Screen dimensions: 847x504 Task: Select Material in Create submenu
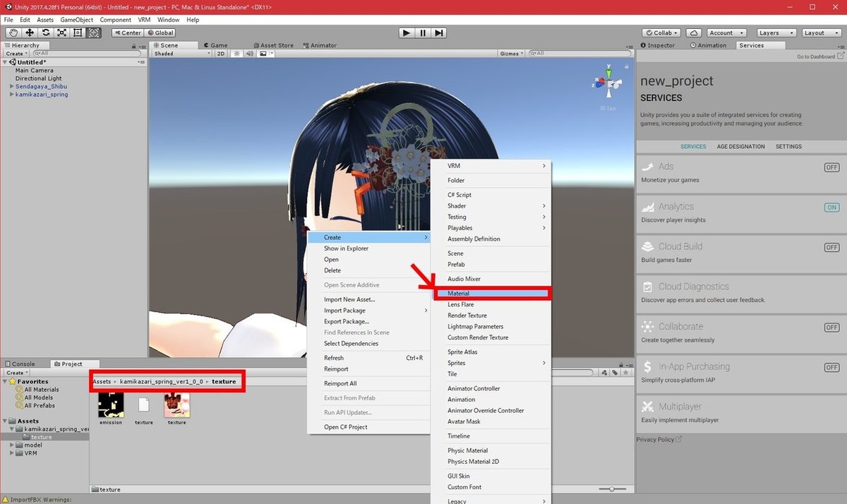[491, 294]
